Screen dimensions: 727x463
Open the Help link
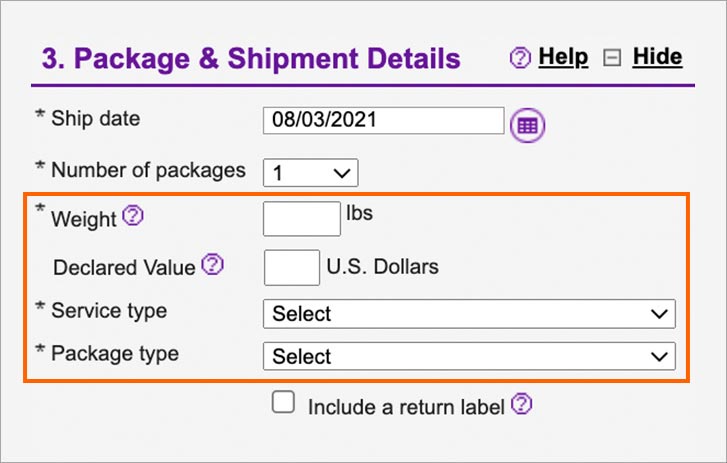tap(563, 57)
